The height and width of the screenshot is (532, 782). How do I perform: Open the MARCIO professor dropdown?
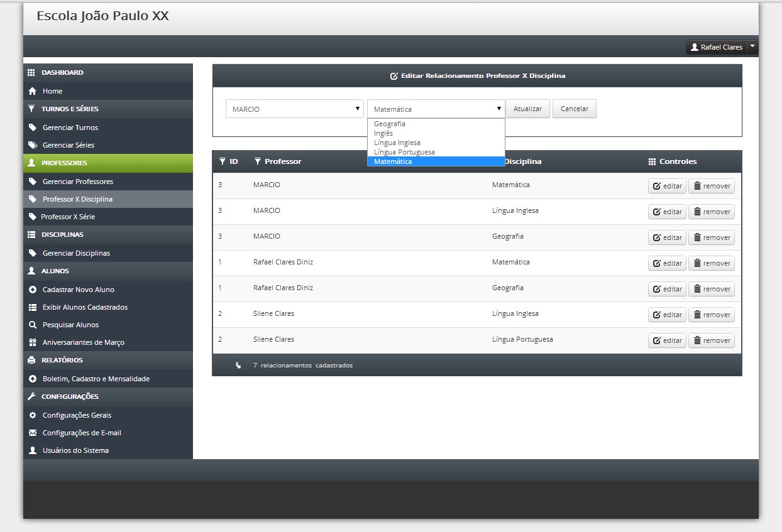295,109
